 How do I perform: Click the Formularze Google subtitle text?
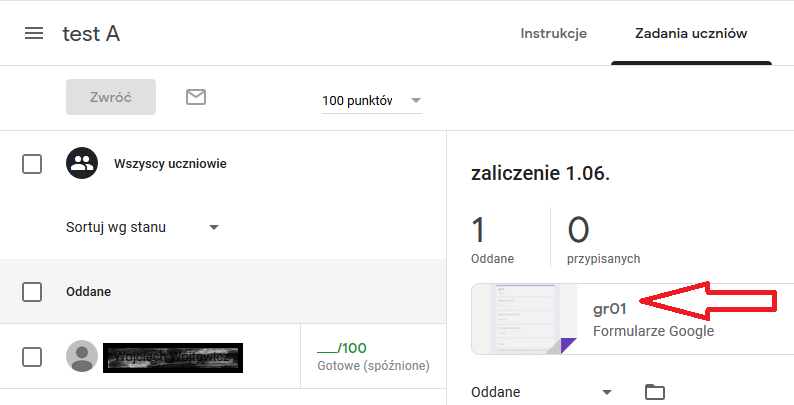653,331
